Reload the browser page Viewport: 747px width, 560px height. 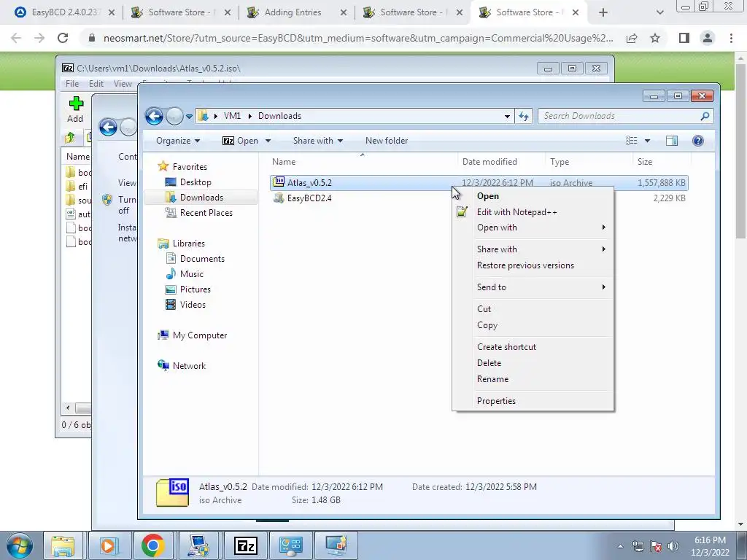(x=63, y=38)
